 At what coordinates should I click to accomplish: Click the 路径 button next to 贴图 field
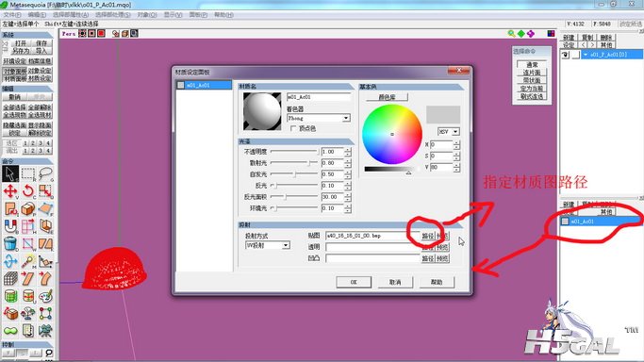pyautogui.click(x=428, y=236)
